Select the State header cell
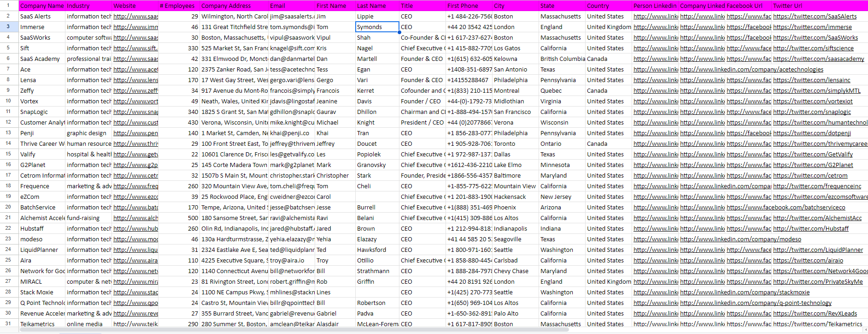 coord(562,6)
